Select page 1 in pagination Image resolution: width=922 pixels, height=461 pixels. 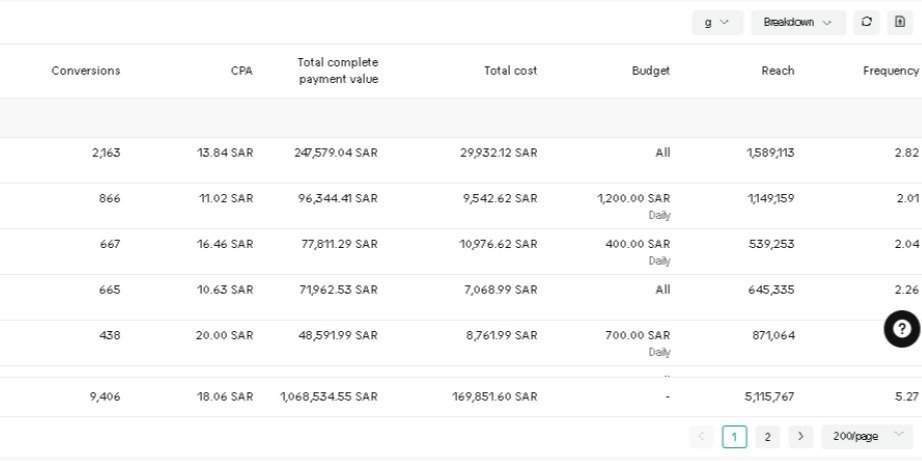[734, 436]
